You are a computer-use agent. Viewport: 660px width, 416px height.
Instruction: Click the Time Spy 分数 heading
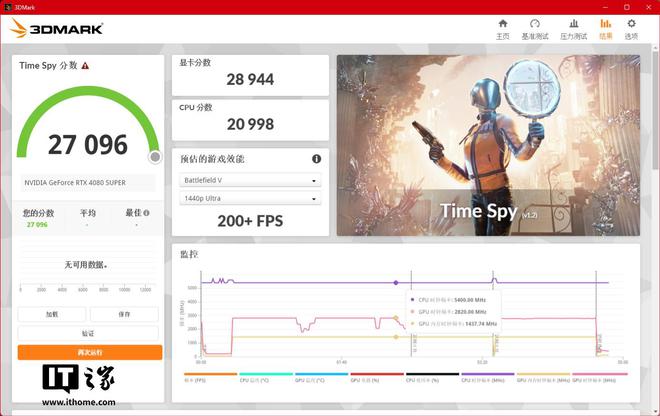[48, 65]
